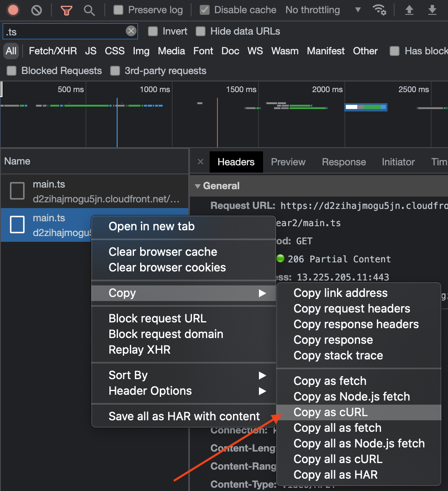Tick checkbox of selected main.ts row
The width and height of the screenshot is (448, 491).
[x=17, y=225]
